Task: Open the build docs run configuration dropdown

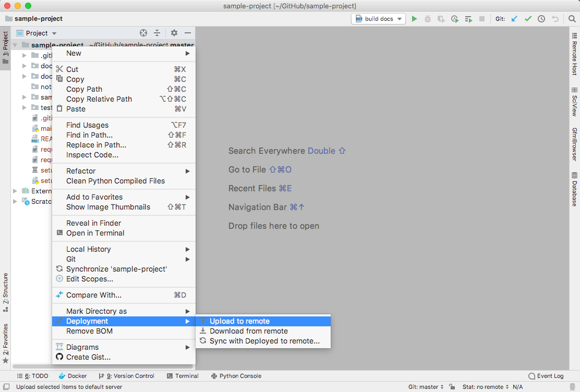Action: 378,19
